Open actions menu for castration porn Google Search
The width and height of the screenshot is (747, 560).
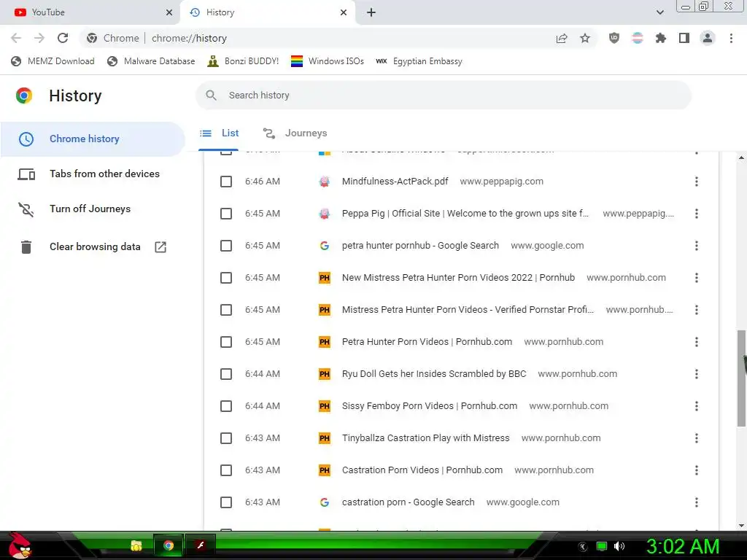click(x=697, y=502)
